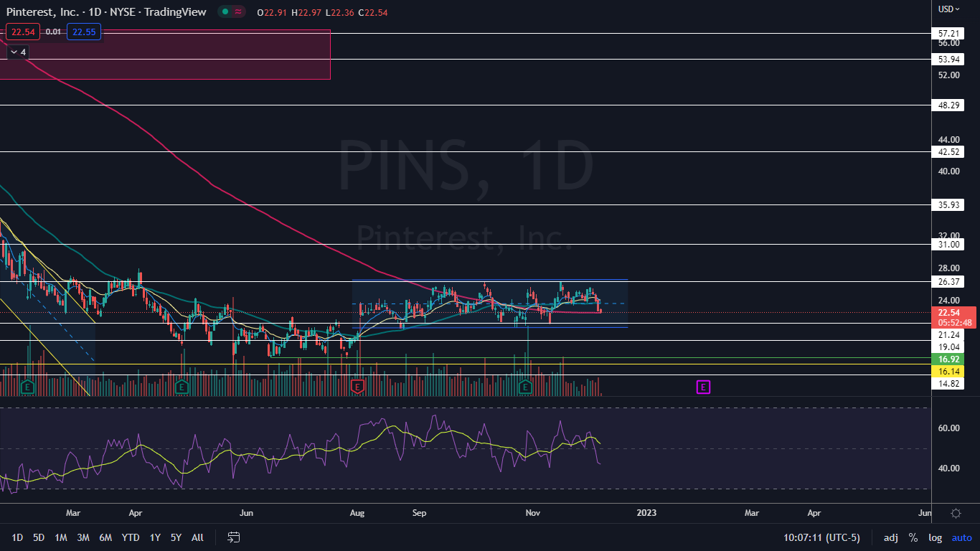Click the 2023 label on time axis
This screenshot has height=551, width=980.
click(x=646, y=513)
